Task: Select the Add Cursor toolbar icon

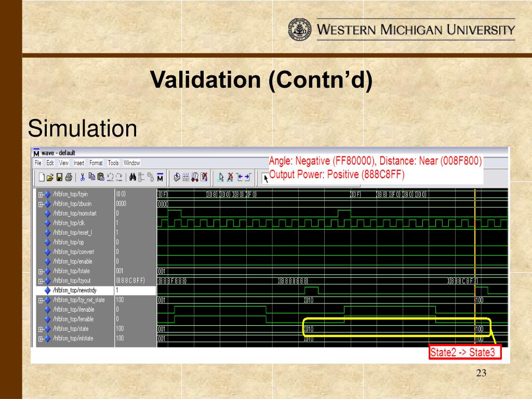Action: [221, 177]
